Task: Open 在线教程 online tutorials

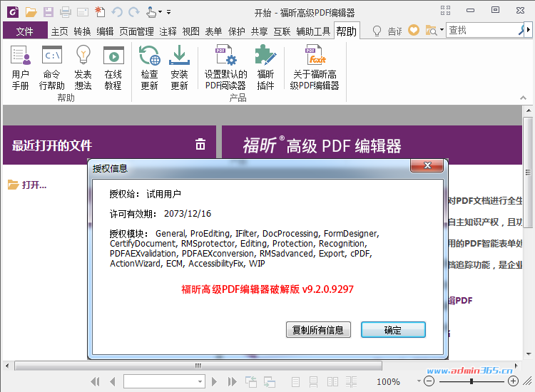Action: pyautogui.click(x=113, y=68)
